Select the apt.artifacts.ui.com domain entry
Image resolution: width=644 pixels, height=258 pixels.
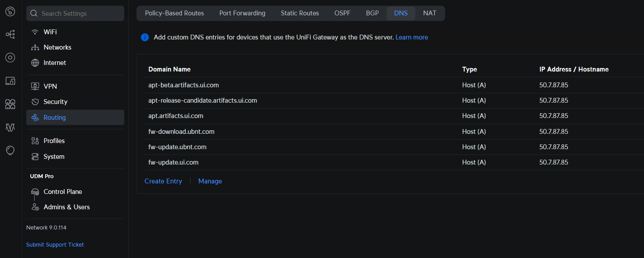tap(176, 116)
